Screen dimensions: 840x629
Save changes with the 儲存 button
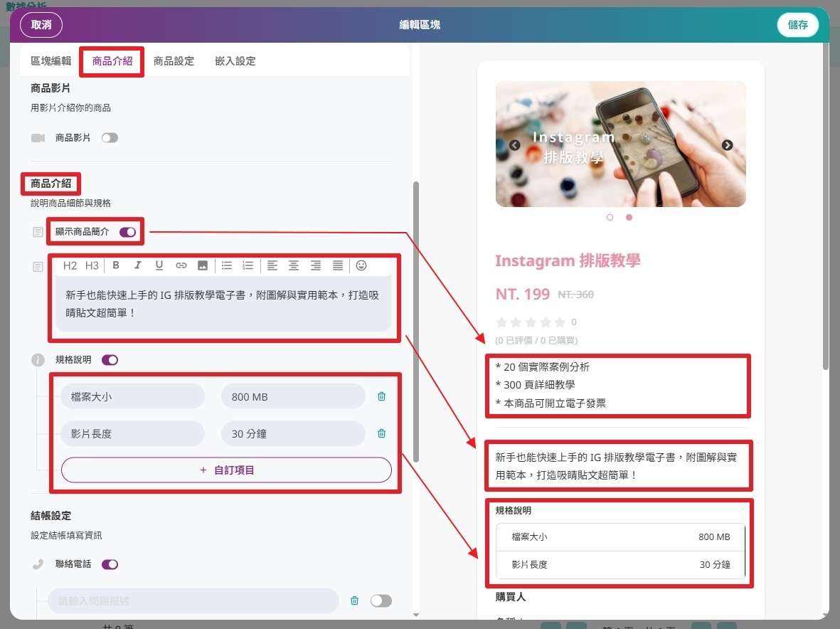(797, 25)
